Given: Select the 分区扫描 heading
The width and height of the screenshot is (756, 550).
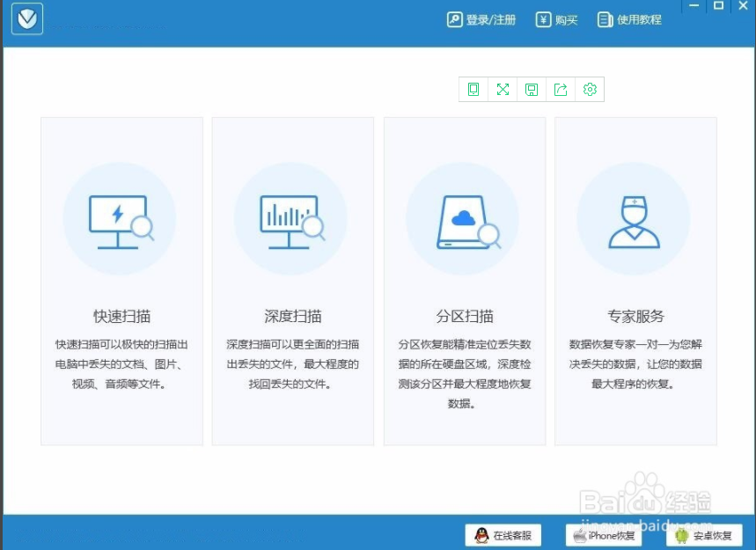Looking at the screenshot, I should pyautogui.click(x=465, y=316).
